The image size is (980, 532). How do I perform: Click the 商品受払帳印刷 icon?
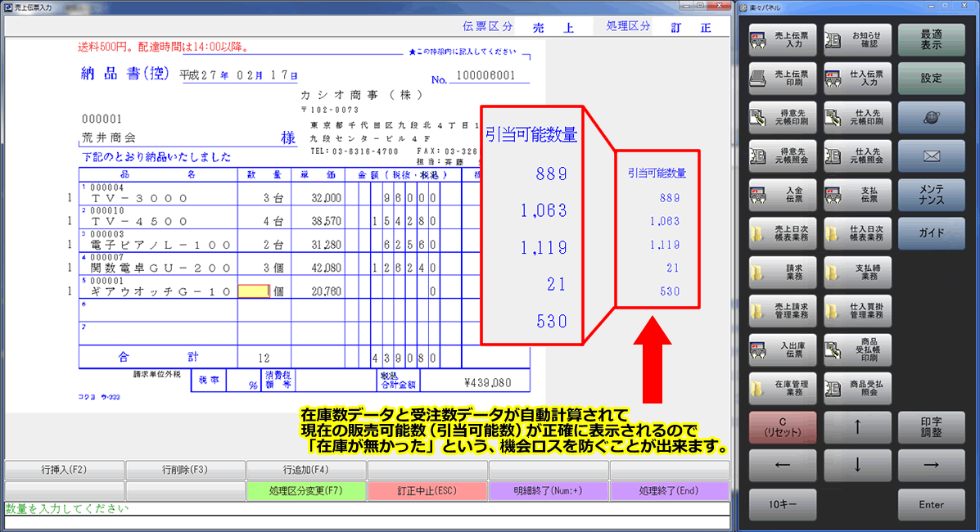pyautogui.click(x=857, y=351)
